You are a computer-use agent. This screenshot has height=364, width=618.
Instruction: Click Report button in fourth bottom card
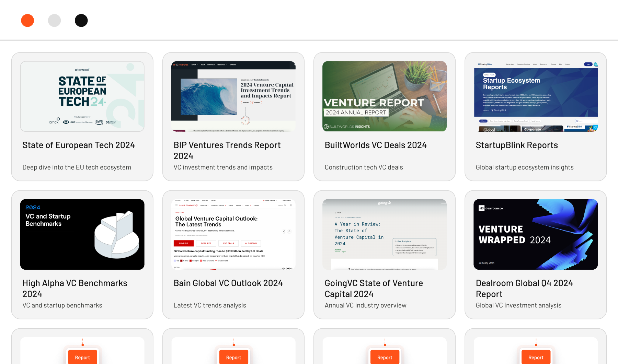(x=536, y=357)
